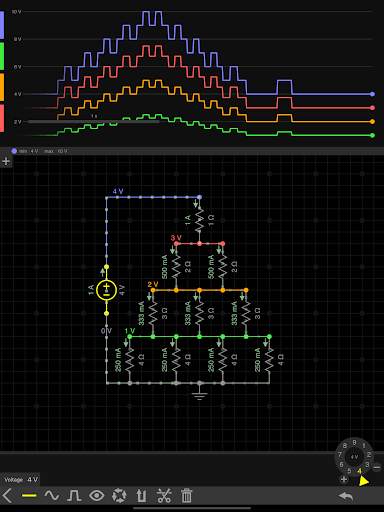This screenshot has height=512, width=384.
Task: Select the left 2 Ω resistor
Action: click(x=176, y=267)
